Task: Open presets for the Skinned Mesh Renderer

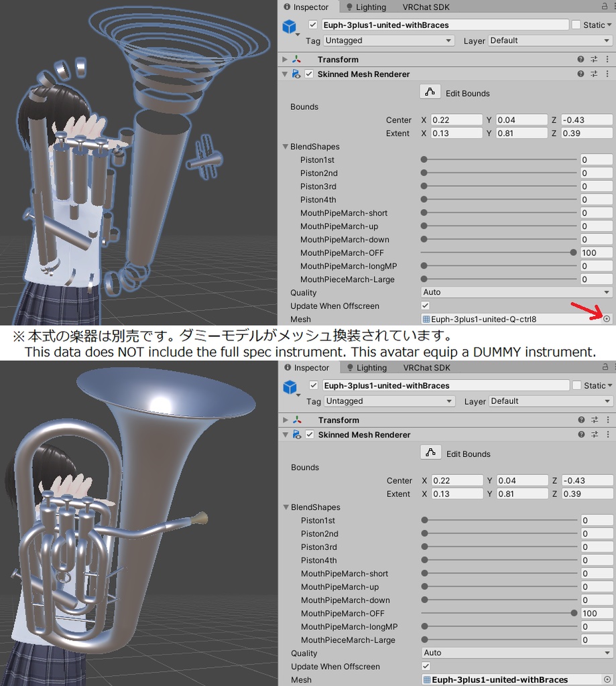Action: tap(594, 74)
